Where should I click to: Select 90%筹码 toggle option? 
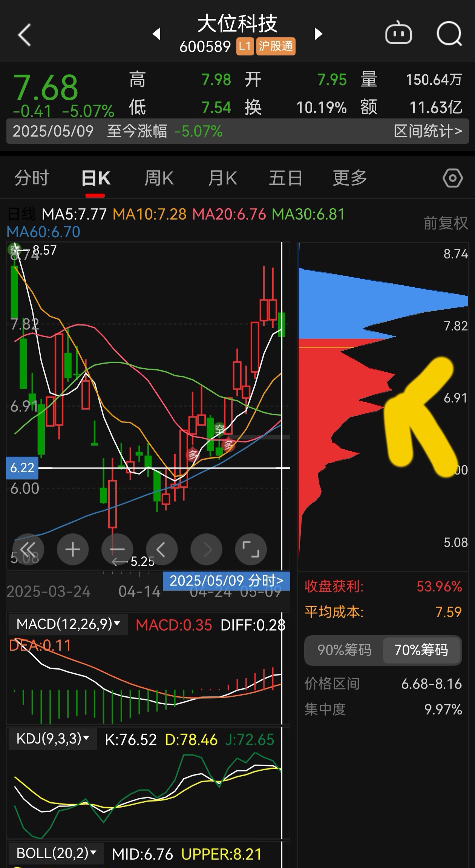pos(344,650)
